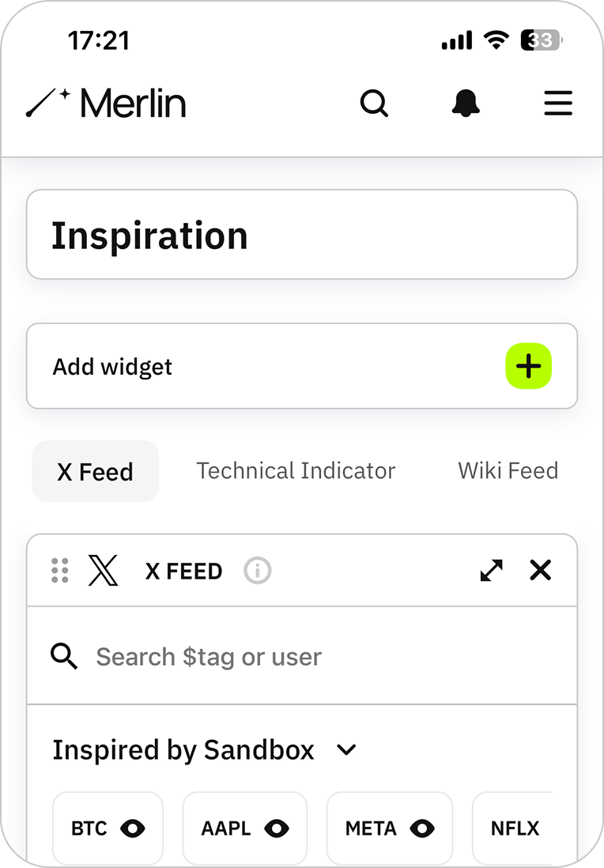The width and height of the screenshot is (604, 868).
Task: Open the notifications bell
Action: (466, 104)
